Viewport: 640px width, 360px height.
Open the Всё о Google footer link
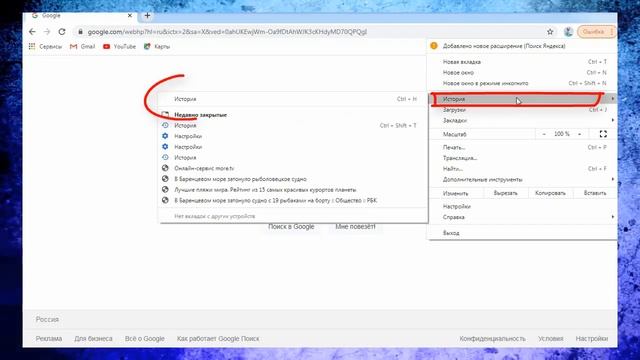coord(144,339)
